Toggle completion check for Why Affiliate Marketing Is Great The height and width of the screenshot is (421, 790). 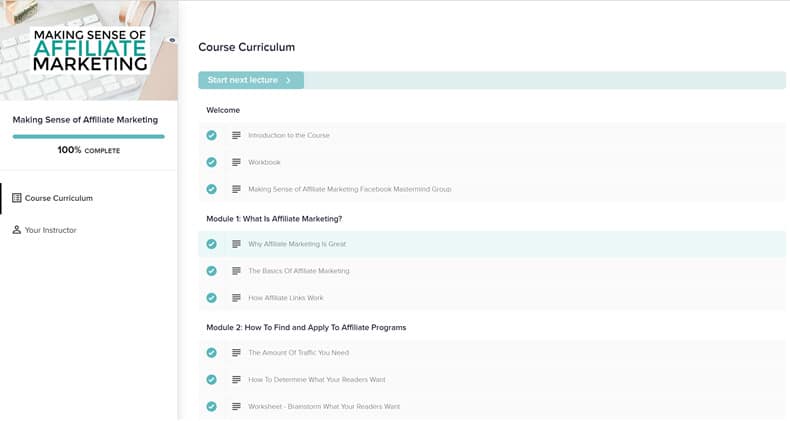[212, 244]
